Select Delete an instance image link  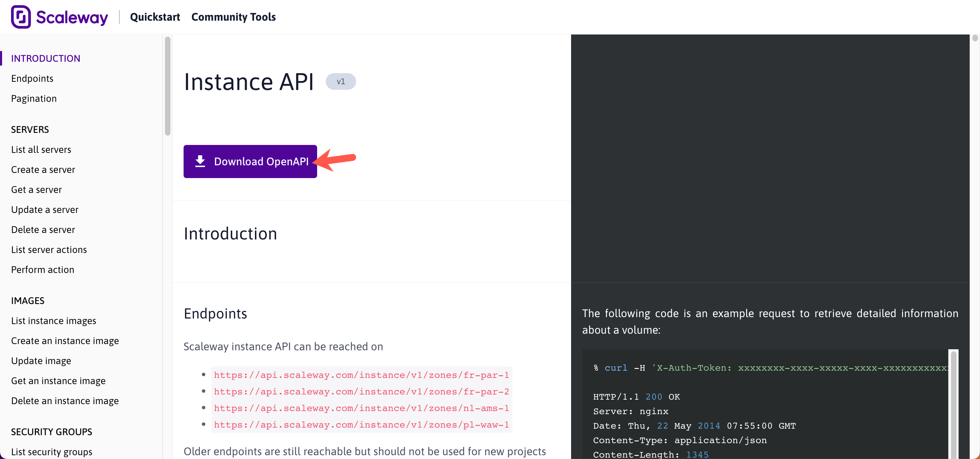coord(65,401)
